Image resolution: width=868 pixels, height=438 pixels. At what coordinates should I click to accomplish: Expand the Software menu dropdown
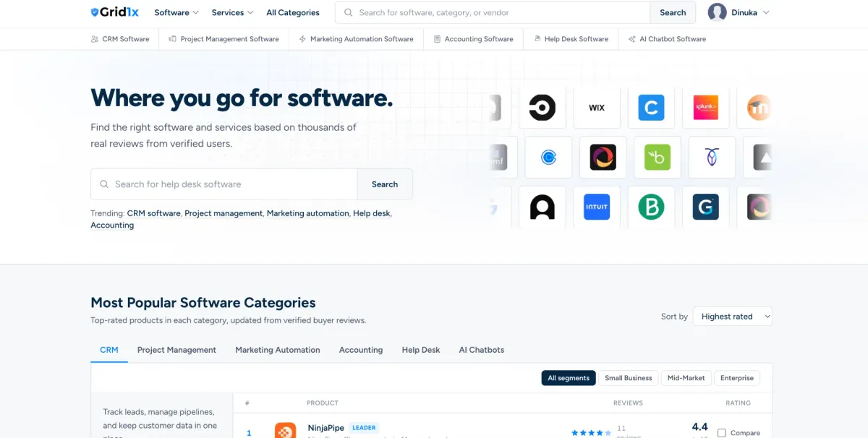click(176, 12)
